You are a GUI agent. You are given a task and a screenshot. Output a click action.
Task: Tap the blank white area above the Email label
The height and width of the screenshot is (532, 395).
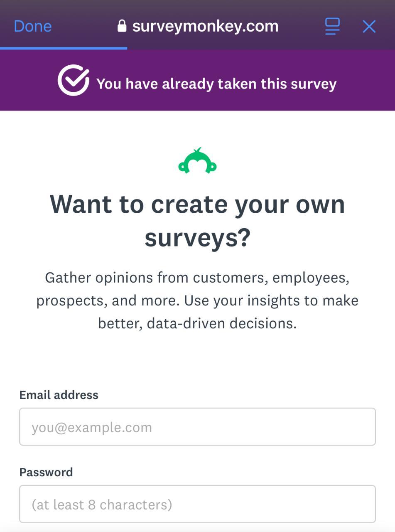pyautogui.click(x=197, y=357)
